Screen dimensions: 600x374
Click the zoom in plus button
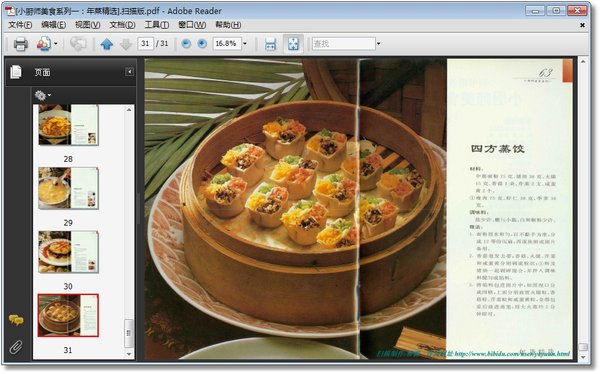pos(202,44)
